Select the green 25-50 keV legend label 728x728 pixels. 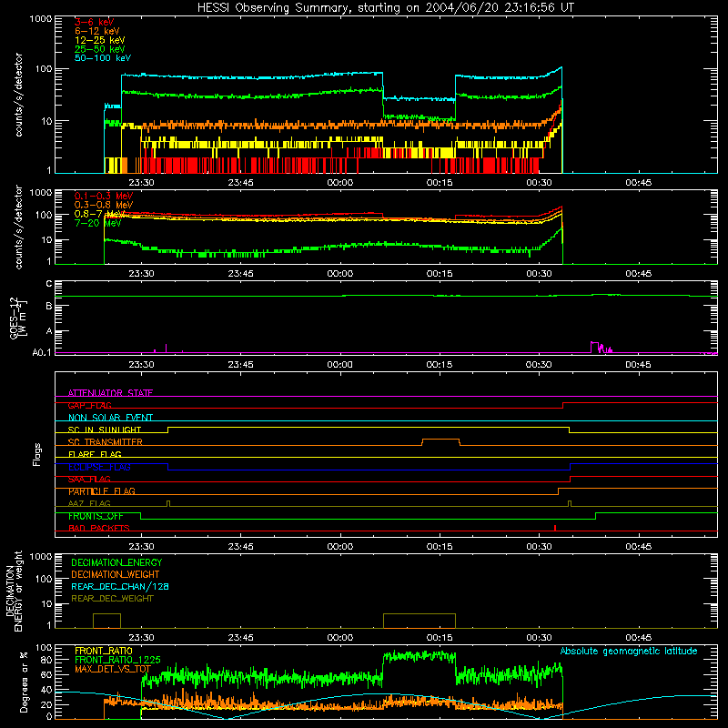point(100,49)
